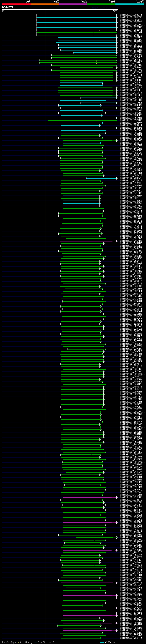Click the orange ~40% identity legend bar

(x=45, y=4)
